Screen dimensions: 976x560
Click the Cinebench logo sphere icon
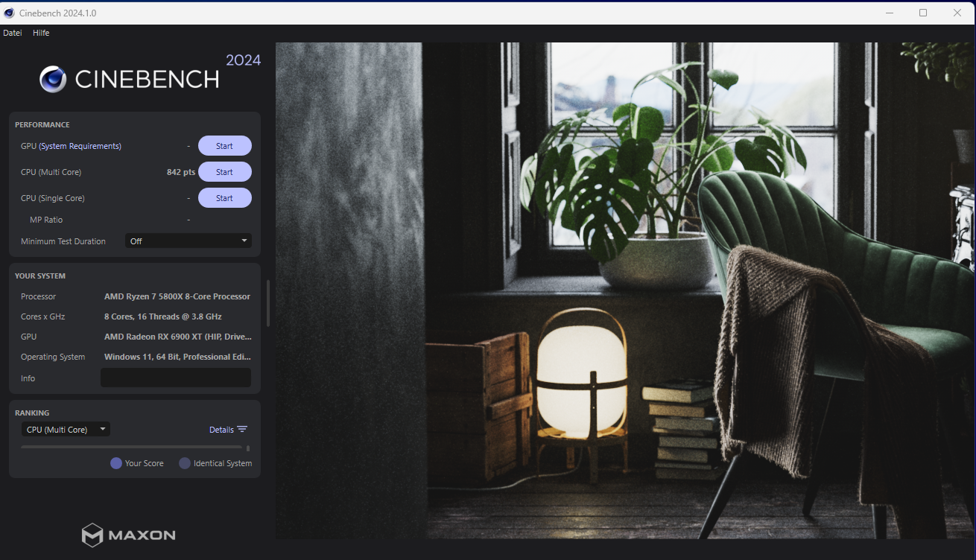54,79
